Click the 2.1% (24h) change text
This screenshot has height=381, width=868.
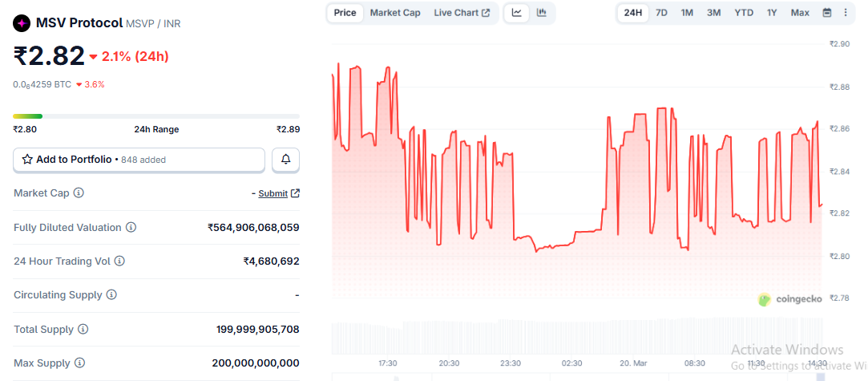(x=135, y=56)
